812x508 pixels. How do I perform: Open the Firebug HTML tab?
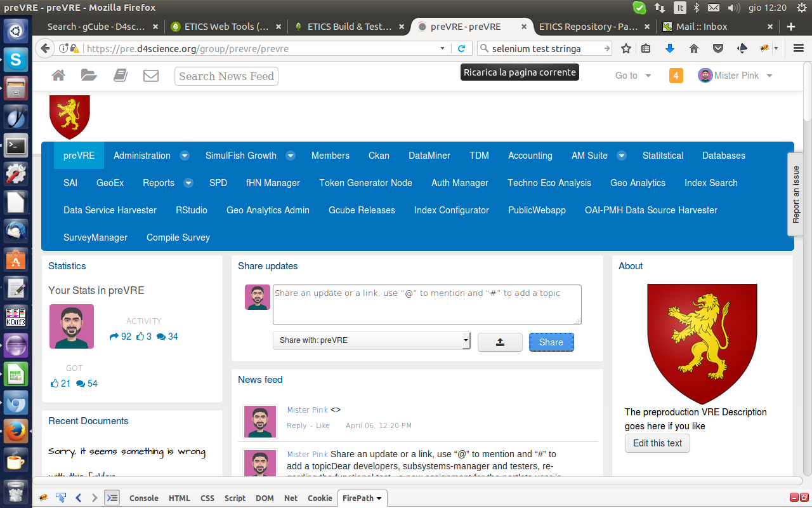tap(180, 498)
